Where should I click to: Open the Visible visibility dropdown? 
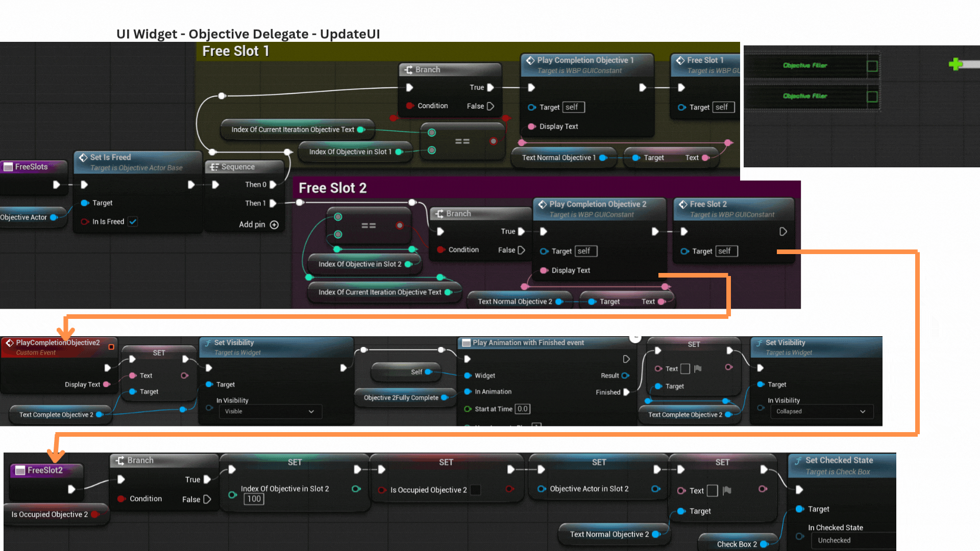(x=270, y=412)
